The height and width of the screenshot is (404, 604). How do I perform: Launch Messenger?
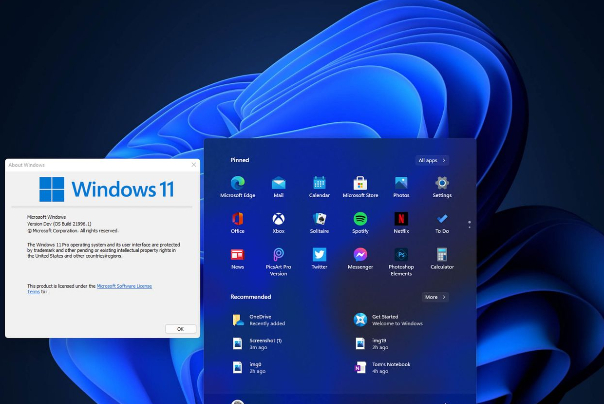360,258
